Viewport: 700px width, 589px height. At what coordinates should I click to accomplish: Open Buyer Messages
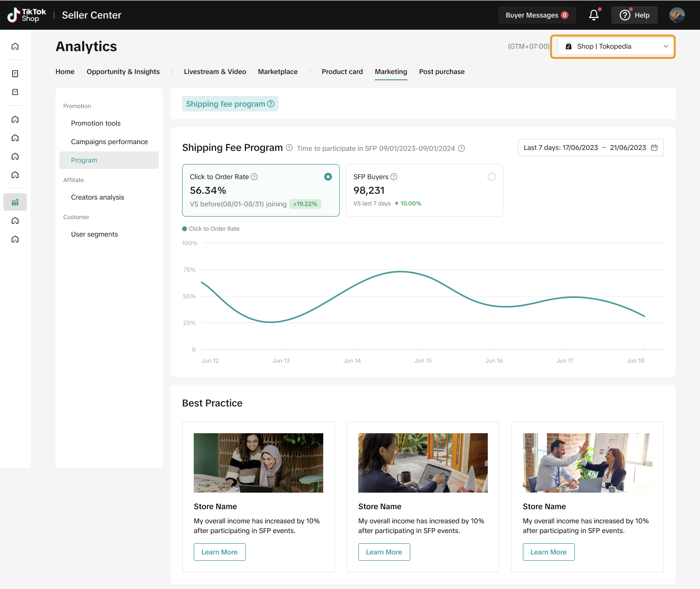click(536, 15)
